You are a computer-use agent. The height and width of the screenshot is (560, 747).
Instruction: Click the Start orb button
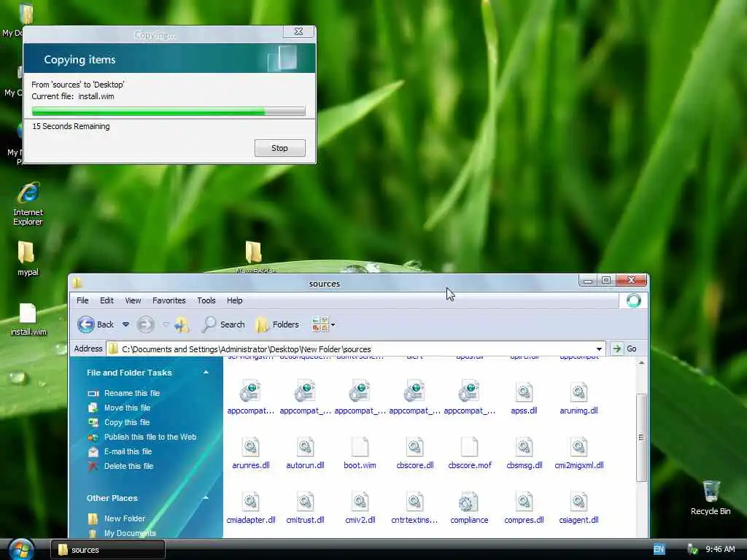(x=21, y=550)
